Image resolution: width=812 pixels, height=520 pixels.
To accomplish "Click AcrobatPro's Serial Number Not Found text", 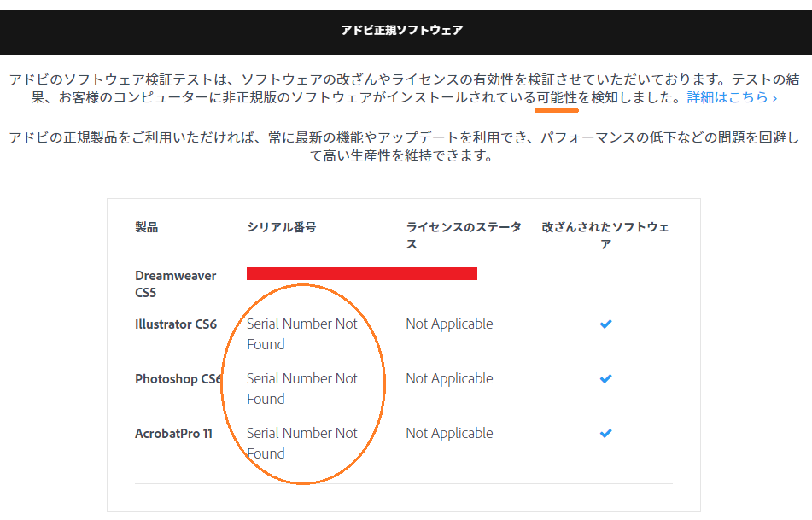I will (301, 443).
